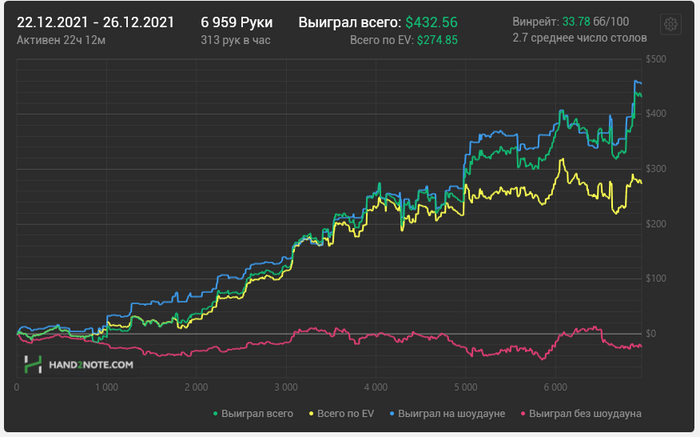700x437 pixels.
Task: Click the 'Винрейт:' label
Action: tap(535, 21)
